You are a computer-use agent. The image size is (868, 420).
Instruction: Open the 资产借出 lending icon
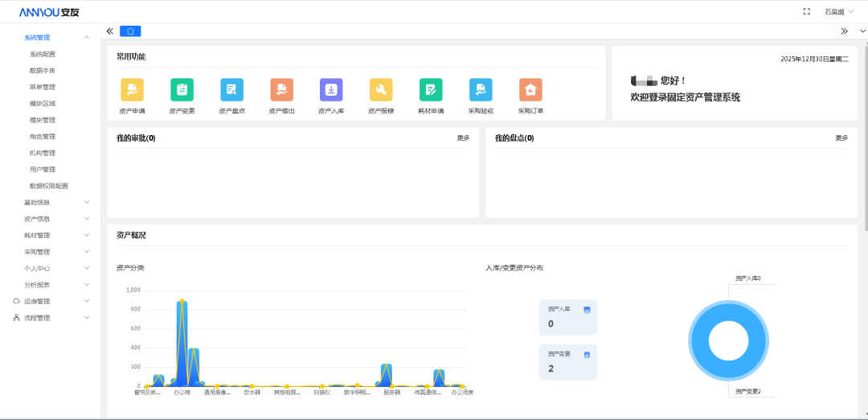pos(281,90)
